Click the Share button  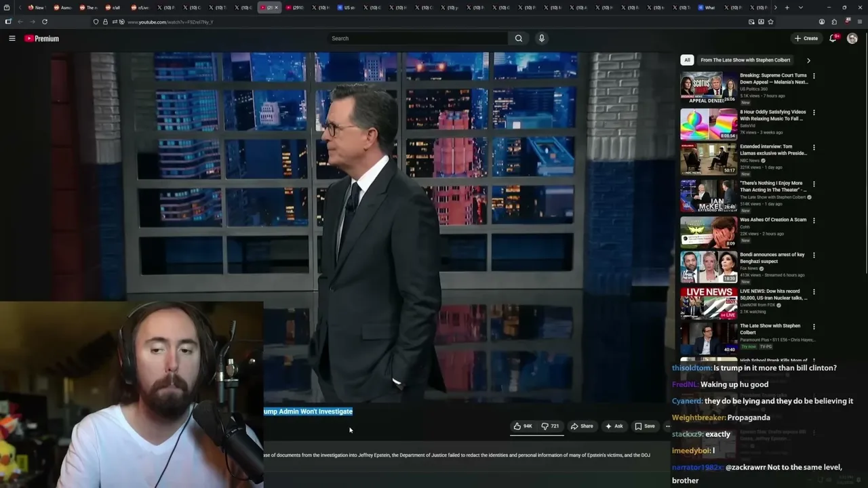tap(582, 426)
